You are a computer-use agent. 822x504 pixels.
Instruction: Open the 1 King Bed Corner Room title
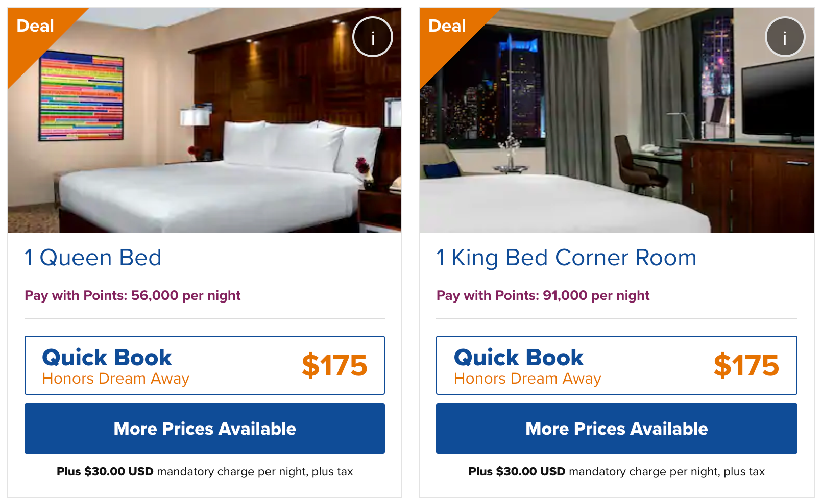(566, 258)
